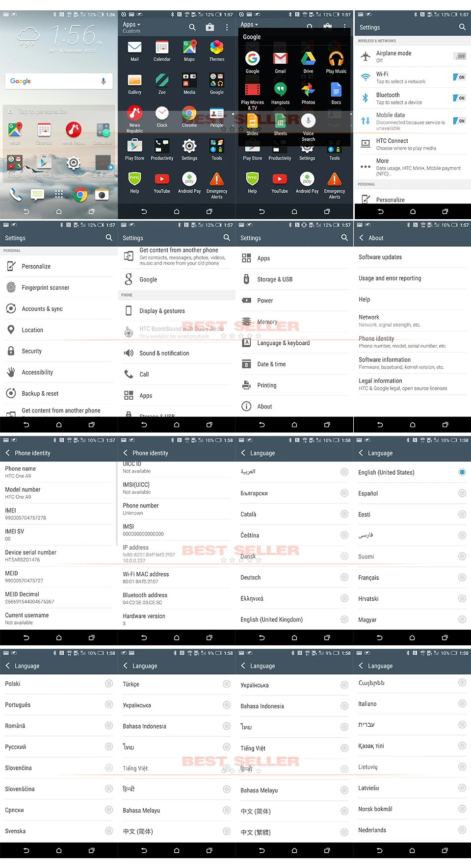471x868 pixels.
Task: Open Accessibility settings
Action: [59, 372]
